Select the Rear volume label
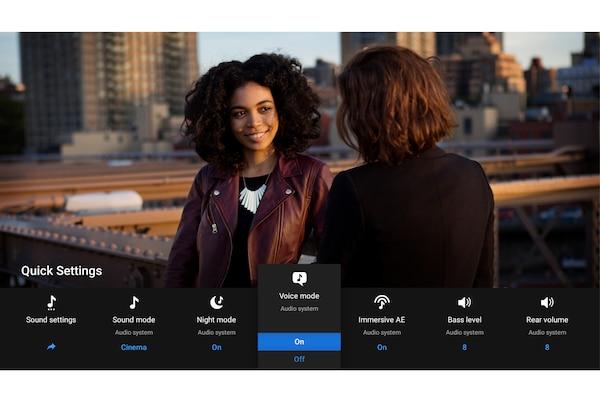600x401 pixels. (547, 320)
